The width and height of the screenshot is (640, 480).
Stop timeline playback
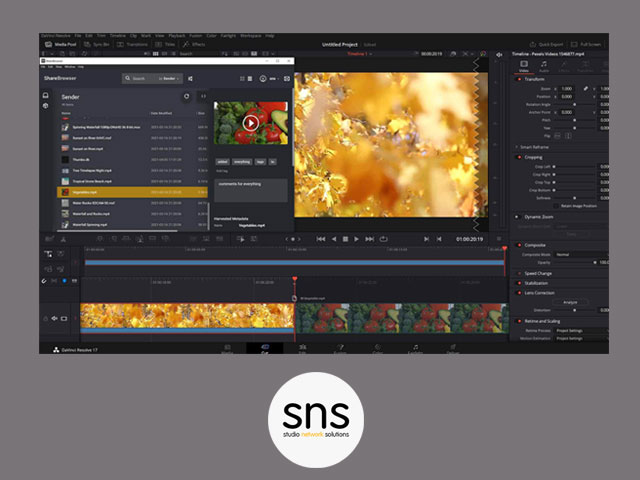(345, 239)
